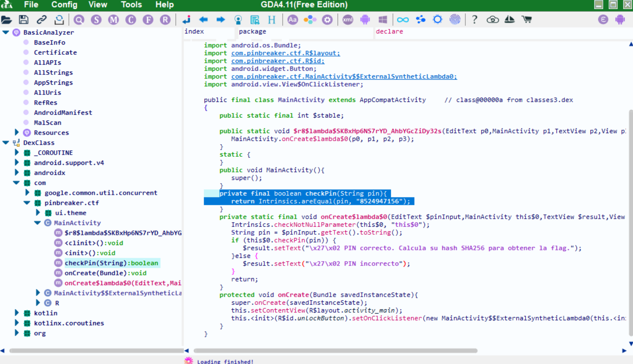Select the <clinit>():void method
Image resolution: width=633 pixels, height=364 pixels.
click(x=94, y=243)
